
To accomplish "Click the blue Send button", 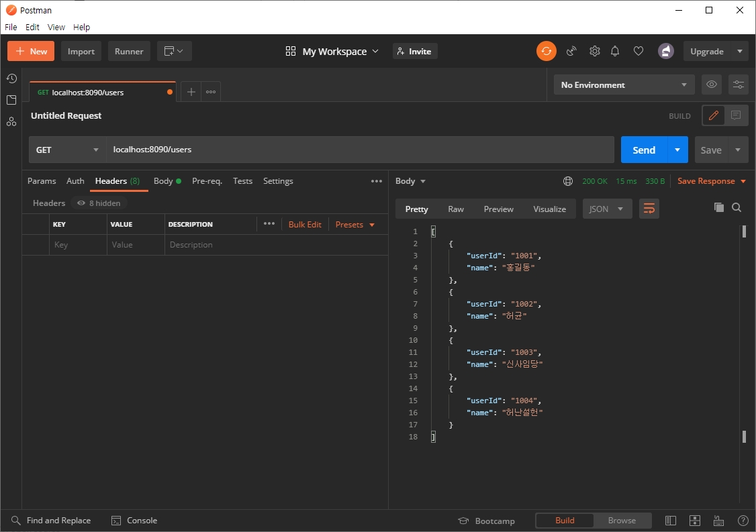I will tap(644, 150).
